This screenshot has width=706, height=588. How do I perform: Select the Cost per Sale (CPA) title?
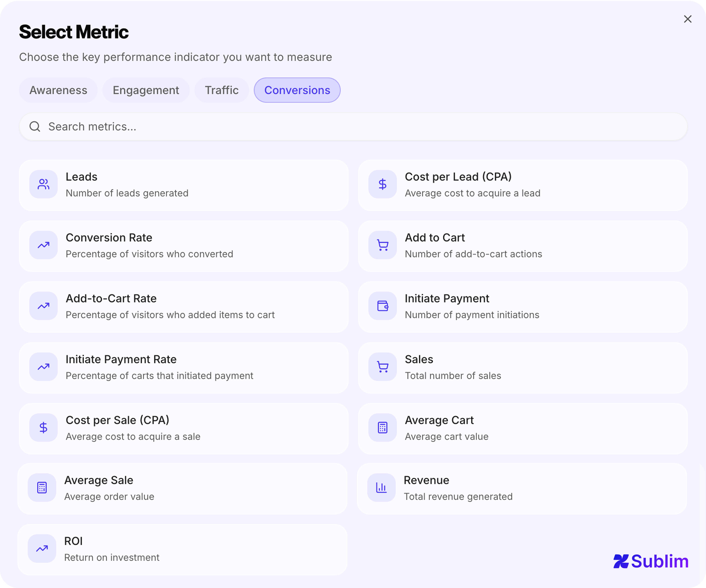(x=117, y=420)
